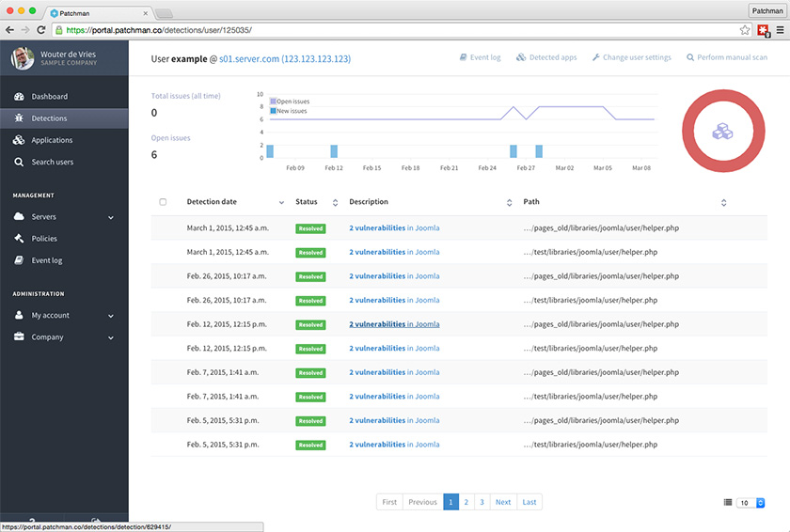The width and height of the screenshot is (790, 532).
Task: Open Change user settings
Action: click(x=631, y=57)
